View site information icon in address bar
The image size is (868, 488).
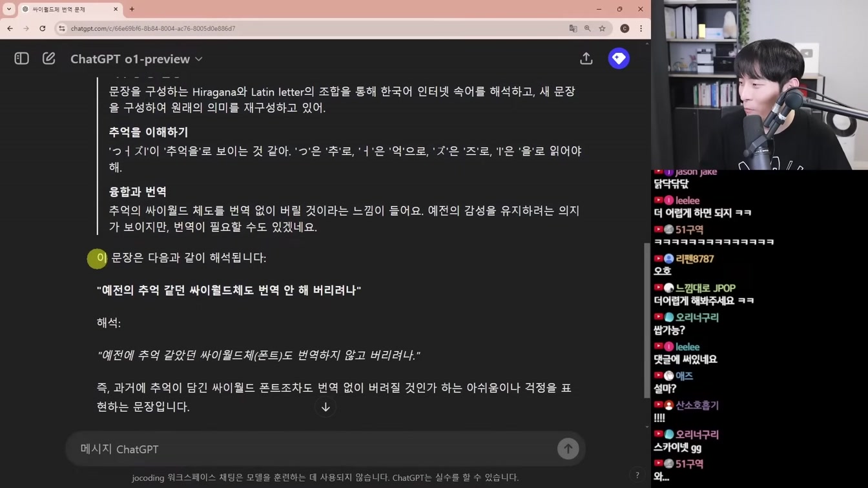click(62, 28)
